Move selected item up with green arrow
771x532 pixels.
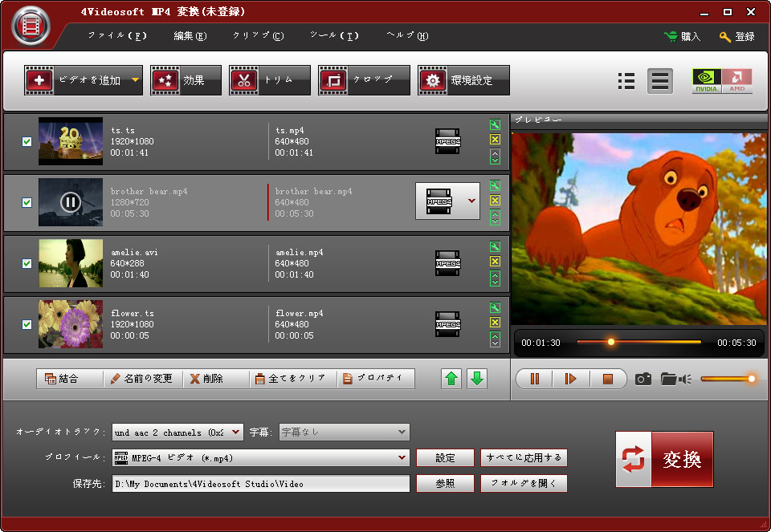451,379
